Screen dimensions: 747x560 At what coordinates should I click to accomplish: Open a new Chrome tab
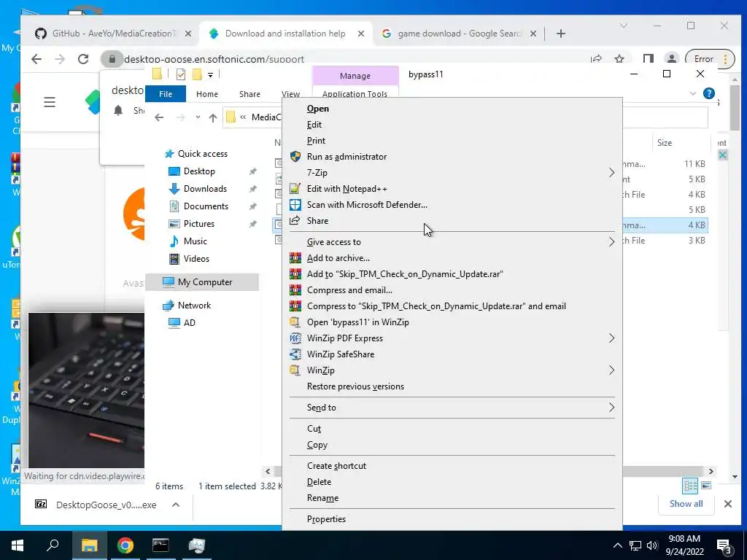[x=561, y=34]
